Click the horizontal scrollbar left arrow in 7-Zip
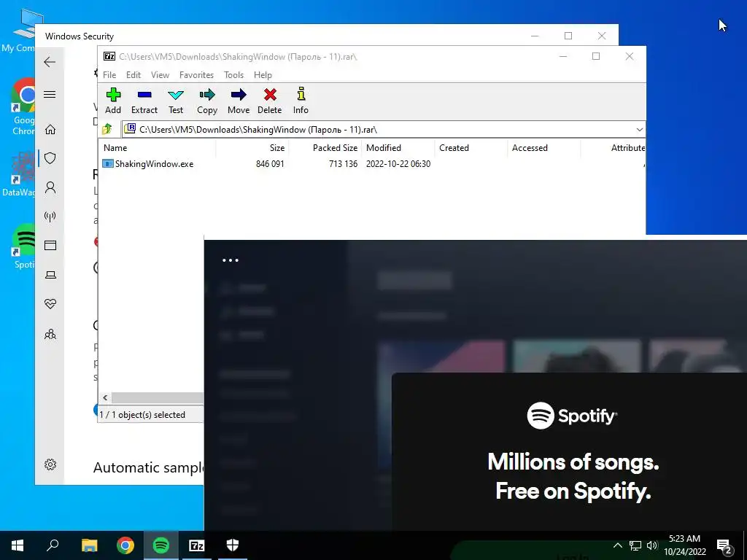Image resolution: width=747 pixels, height=560 pixels. pyautogui.click(x=105, y=397)
